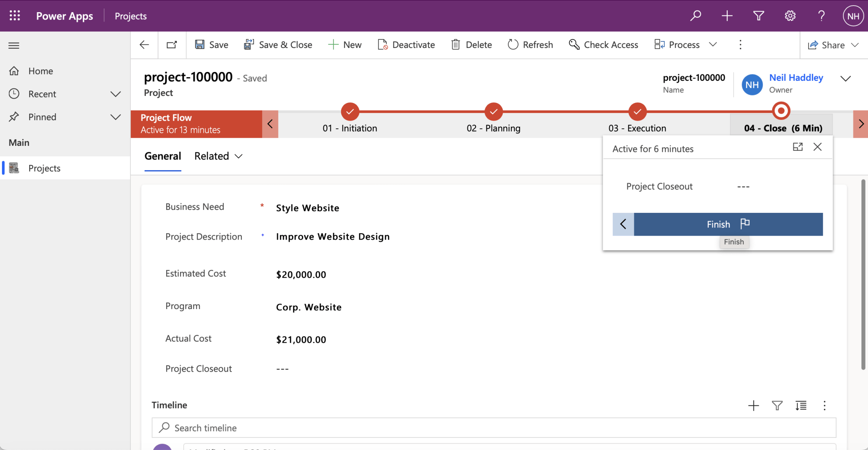Pop out the stage flyout panel
The height and width of the screenshot is (450, 868).
point(797,147)
